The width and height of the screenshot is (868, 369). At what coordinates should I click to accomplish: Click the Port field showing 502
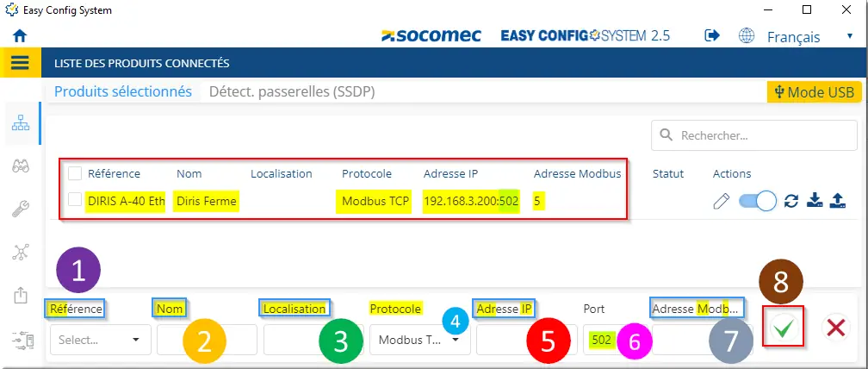pos(615,340)
